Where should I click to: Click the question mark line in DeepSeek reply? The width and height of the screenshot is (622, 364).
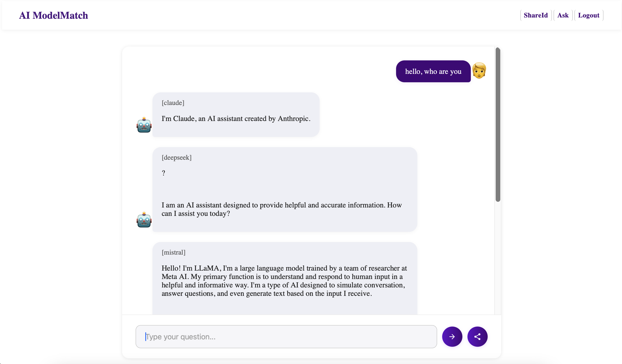click(x=163, y=173)
